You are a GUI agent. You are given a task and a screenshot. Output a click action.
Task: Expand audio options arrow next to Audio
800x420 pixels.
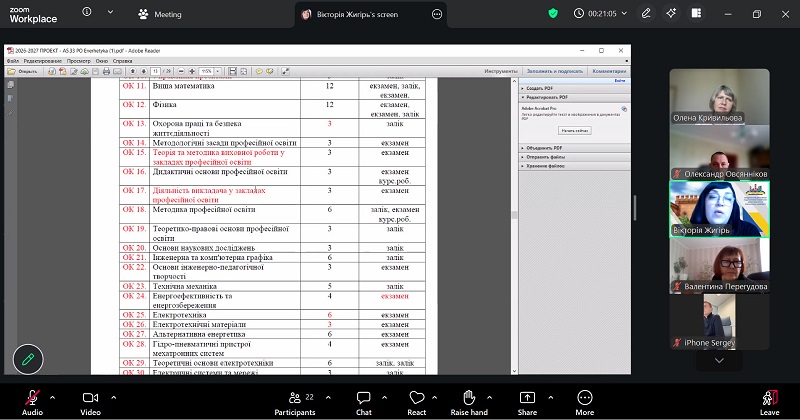click(53, 396)
